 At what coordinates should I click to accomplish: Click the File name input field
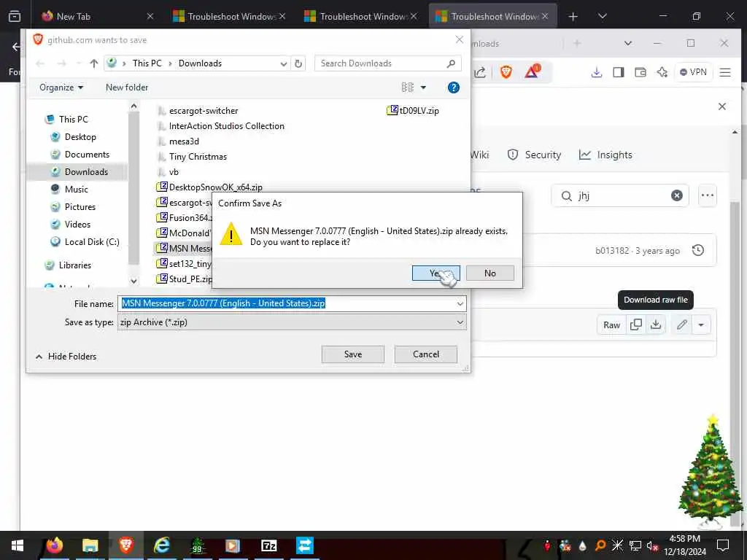tap(292, 303)
